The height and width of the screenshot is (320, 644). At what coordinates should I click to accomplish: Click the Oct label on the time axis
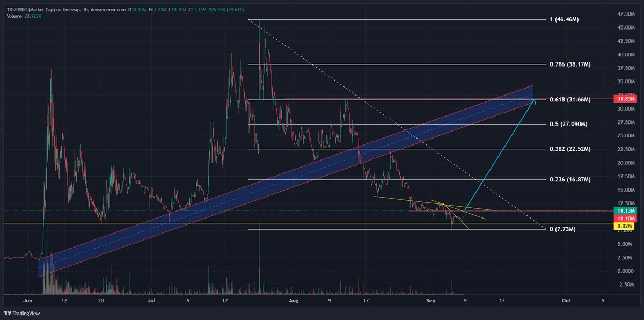point(566,301)
